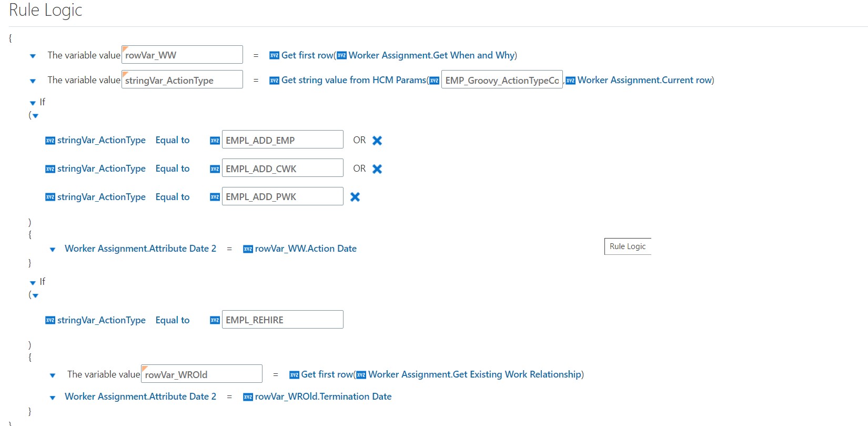The height and width of the screenshot is (426, 868).
Task: Open the condition group arrow under the first If
Action: pos(36,116)
